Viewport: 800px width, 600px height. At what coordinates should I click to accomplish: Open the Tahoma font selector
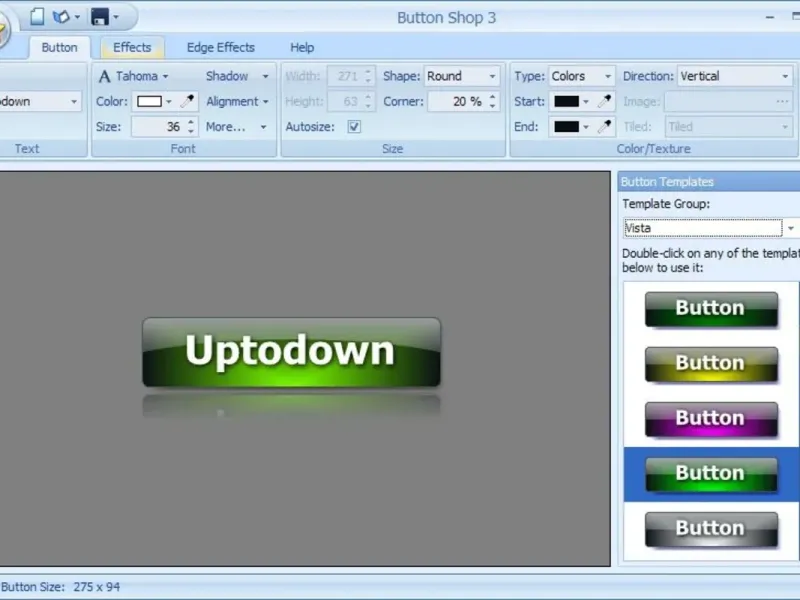click(x=142, y=76)
